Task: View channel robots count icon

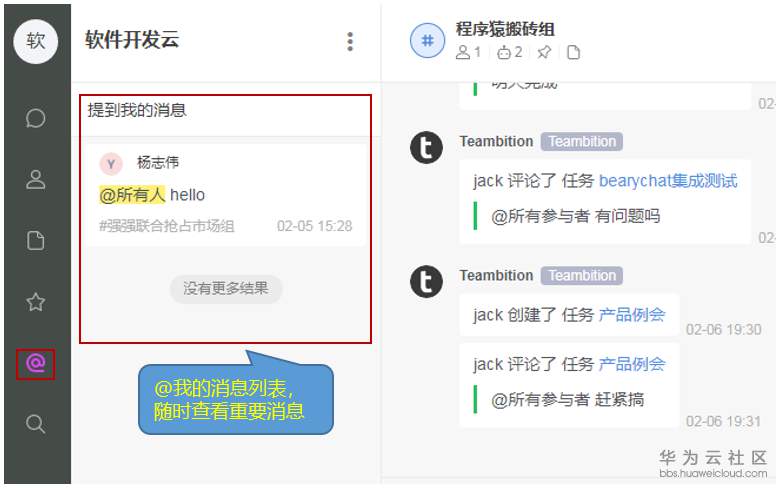Action: (510, 52)
